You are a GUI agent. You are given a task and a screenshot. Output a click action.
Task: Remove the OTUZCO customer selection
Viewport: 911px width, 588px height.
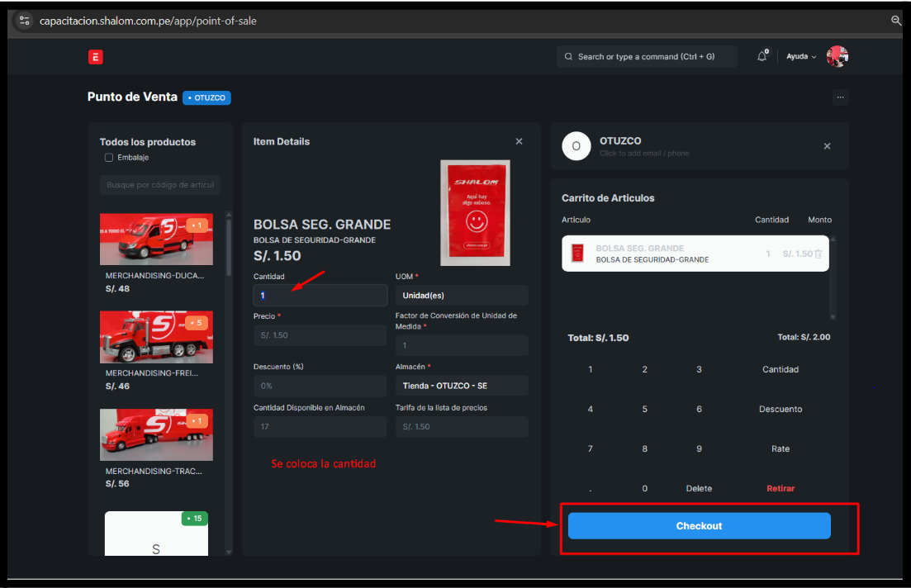coord(827,146)
